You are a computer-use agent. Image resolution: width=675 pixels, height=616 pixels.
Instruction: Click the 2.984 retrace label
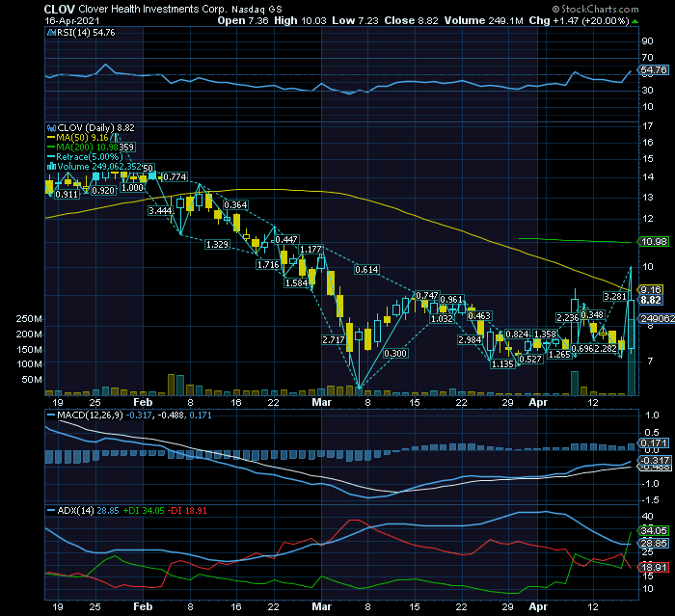[x=470, y=339]
